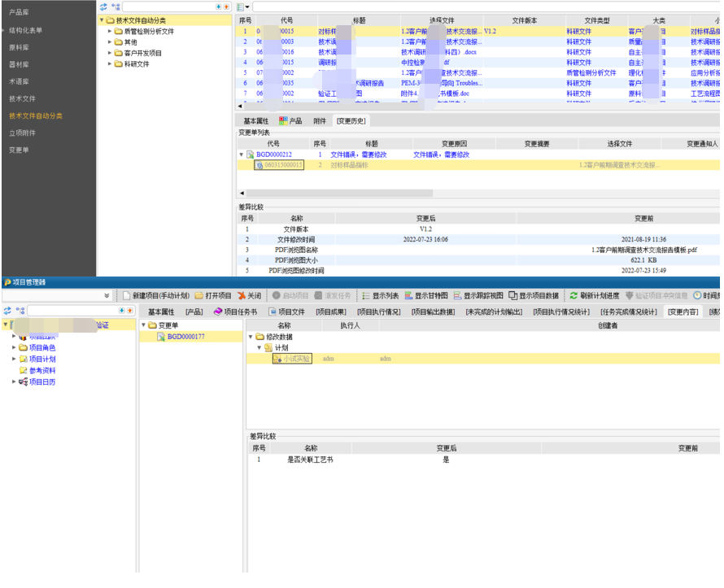Click the 关闭 toolbar button
Screen dimensions: 724x588
(x=249, y=295)
